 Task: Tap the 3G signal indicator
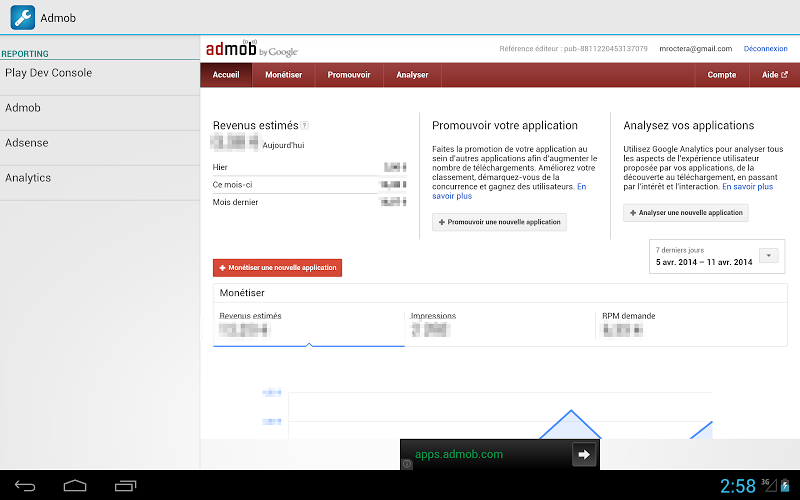click(x=769, y=485)
